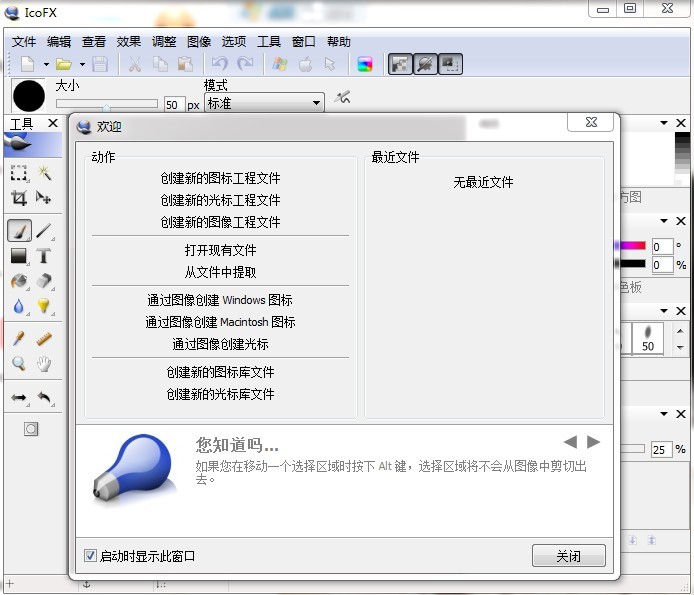Click the magenta hue slider bar
Image resolution: width=694 pixels, height=595 pixels.
631,246
